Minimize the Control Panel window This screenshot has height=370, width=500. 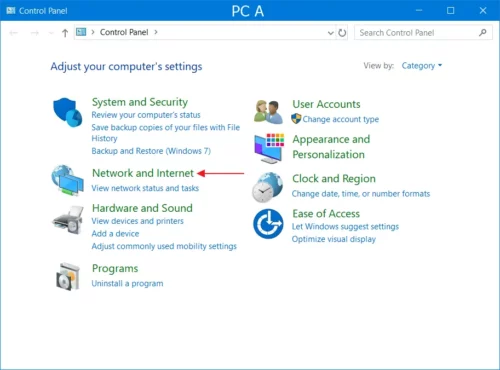pyautogui.click(x=419, y=11)
